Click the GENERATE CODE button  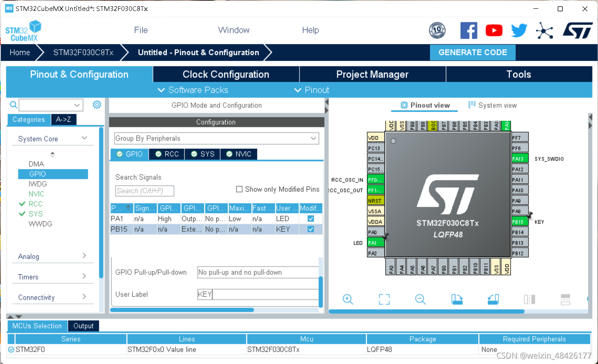click(x=473, y=53)
